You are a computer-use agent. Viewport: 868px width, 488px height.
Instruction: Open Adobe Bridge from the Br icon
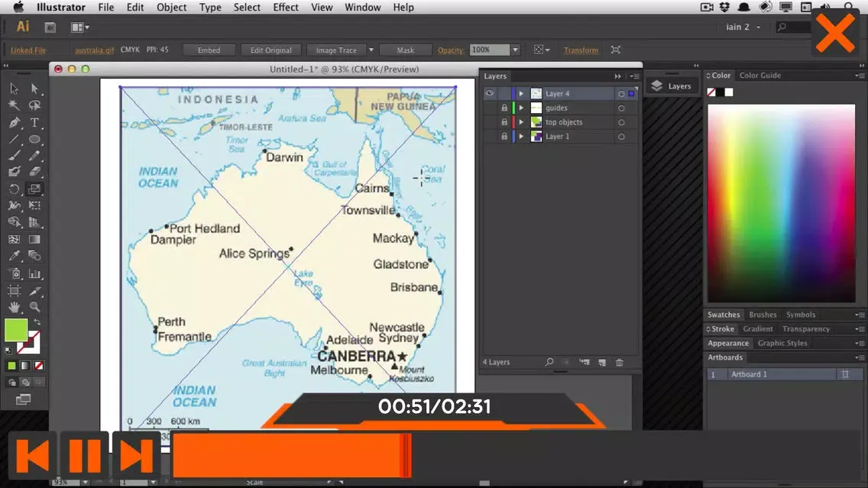50,27
